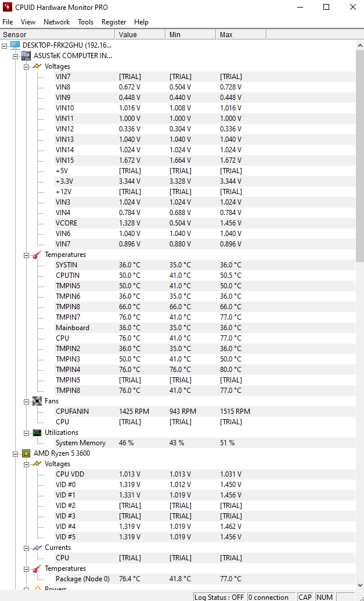Image resolution: width=364 pixels, height=601 pixels.
Task: Open the Register menu
Action: click(114, 22)
